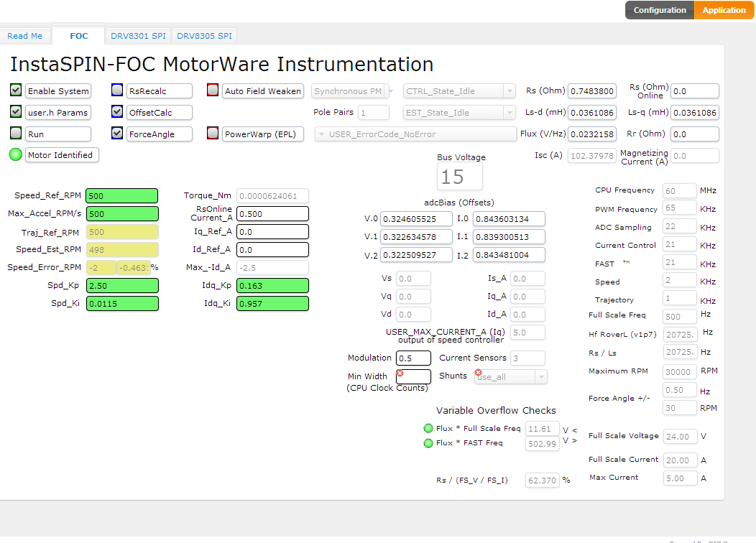Image resolution: width=756 pixels, height=543 pixels.
Task: Click the Run label button
Action: coord(58,134)
